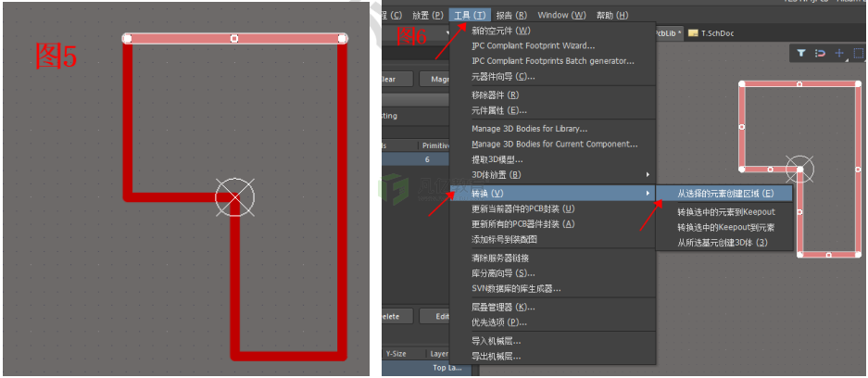
Task: Click the origin crosshair marker in 图5 canvas
Action: click(x=233, y=195)
